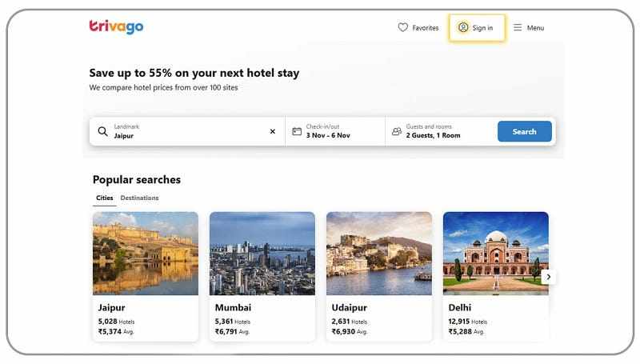
Task: Open the Mumbai city photo card
Action: coord(262,253)
